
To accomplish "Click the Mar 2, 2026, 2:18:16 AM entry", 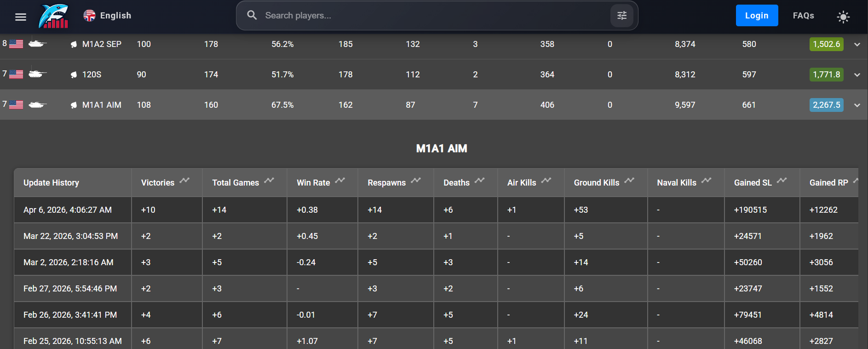I will (68, 262).
